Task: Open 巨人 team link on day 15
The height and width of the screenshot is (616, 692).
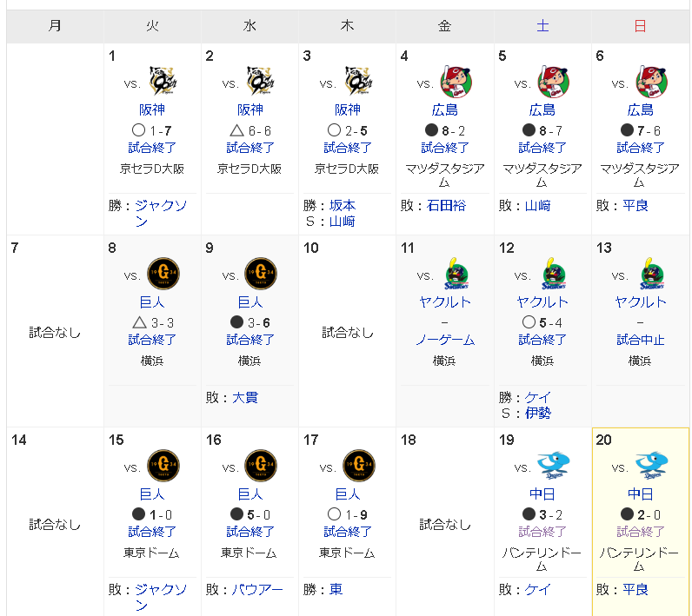Action: (x=152, y=494)
